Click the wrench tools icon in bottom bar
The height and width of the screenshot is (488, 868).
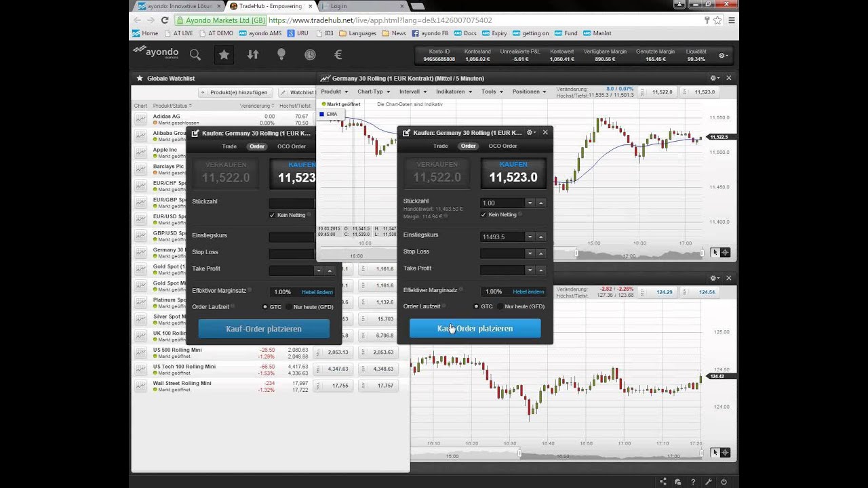[709, 482]
